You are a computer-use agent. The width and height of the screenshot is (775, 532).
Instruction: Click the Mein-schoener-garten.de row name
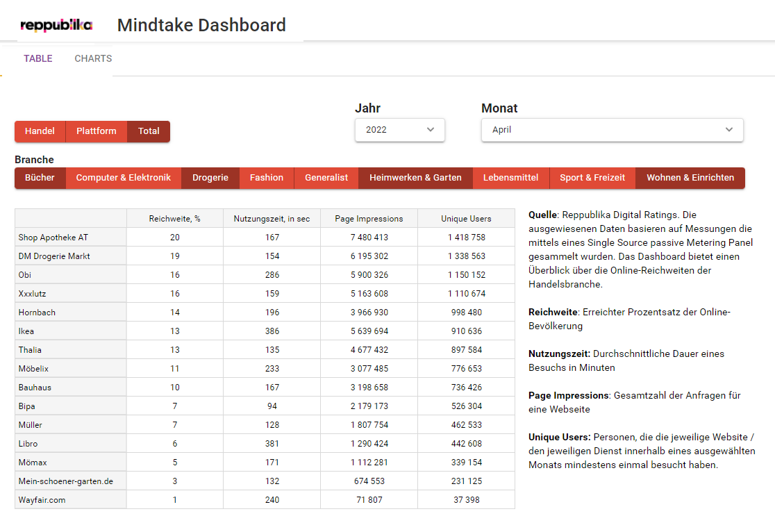click(x=66, y=481)
